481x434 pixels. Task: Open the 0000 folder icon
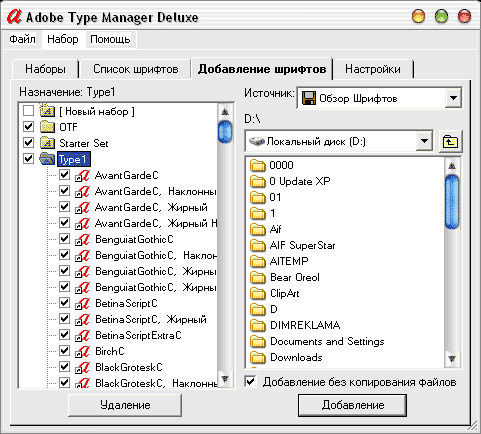coord(258,165)
